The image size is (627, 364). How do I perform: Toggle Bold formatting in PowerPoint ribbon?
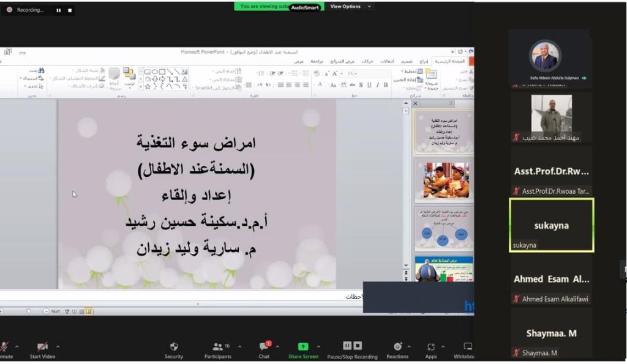pos(386,84)
